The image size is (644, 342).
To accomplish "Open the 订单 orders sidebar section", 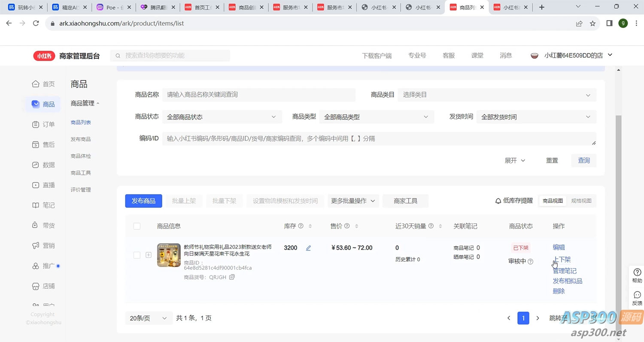I will (43, 125).
